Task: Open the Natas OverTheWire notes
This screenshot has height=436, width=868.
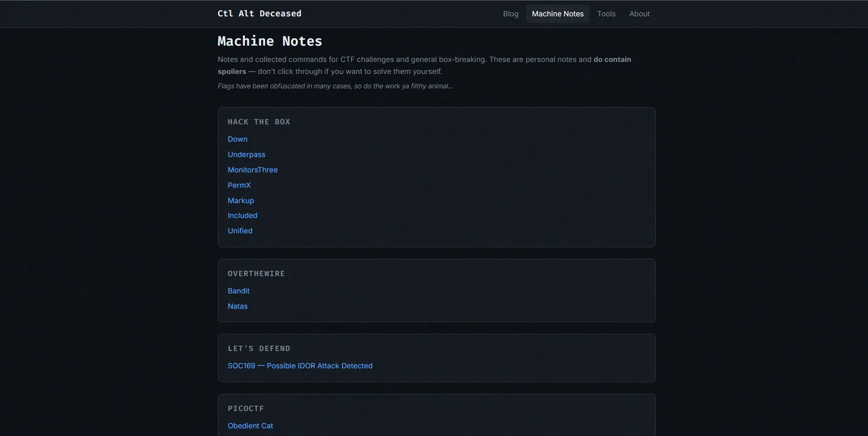Action: tap(238, 306)
